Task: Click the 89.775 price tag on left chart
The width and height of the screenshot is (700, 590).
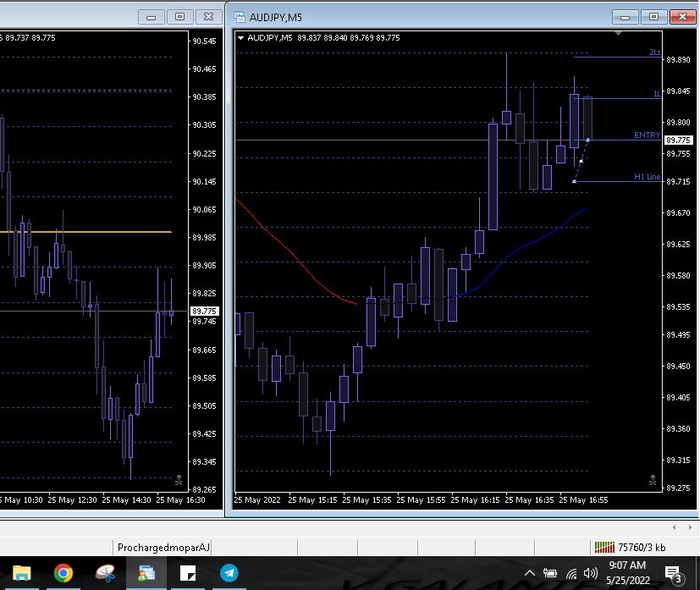Action: tap(204, 311)
